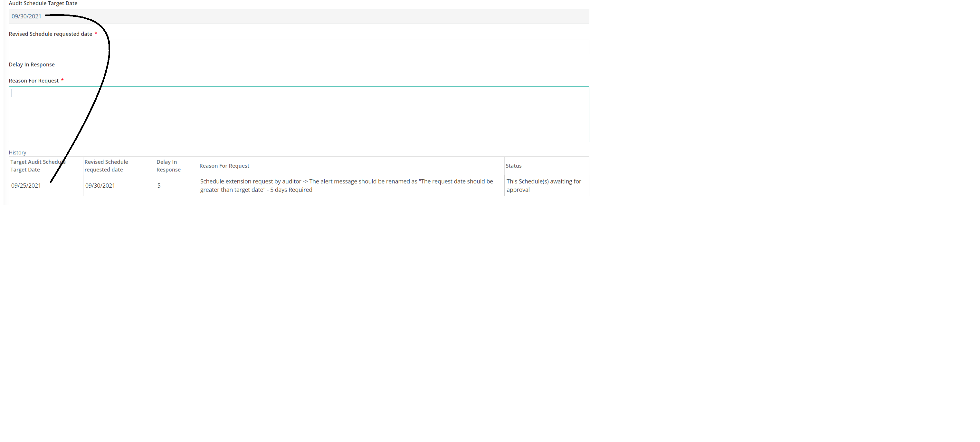The image size is (980, 442).
Task: Click 'Target Audit Schedule Target Date' column header
Action: click(x=46, y=166)
